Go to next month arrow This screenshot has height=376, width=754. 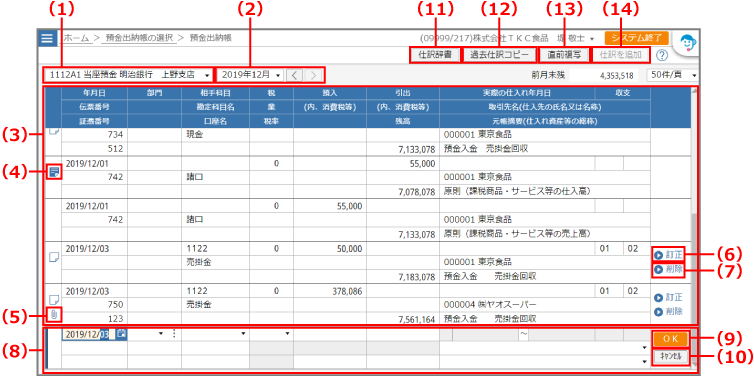[x=313, y=75]
